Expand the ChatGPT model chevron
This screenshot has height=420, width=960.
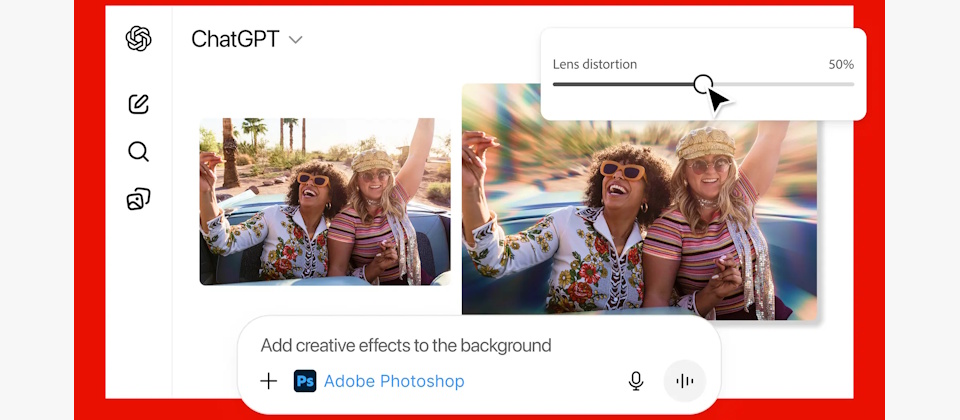click(x=295, y=40)
